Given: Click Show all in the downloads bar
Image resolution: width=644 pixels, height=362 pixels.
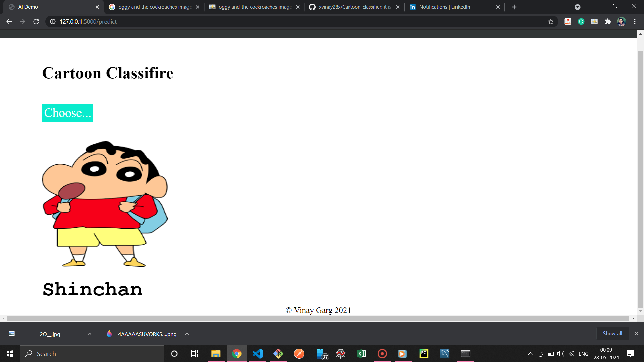Looking at the screenshot, I should (612, 333).
